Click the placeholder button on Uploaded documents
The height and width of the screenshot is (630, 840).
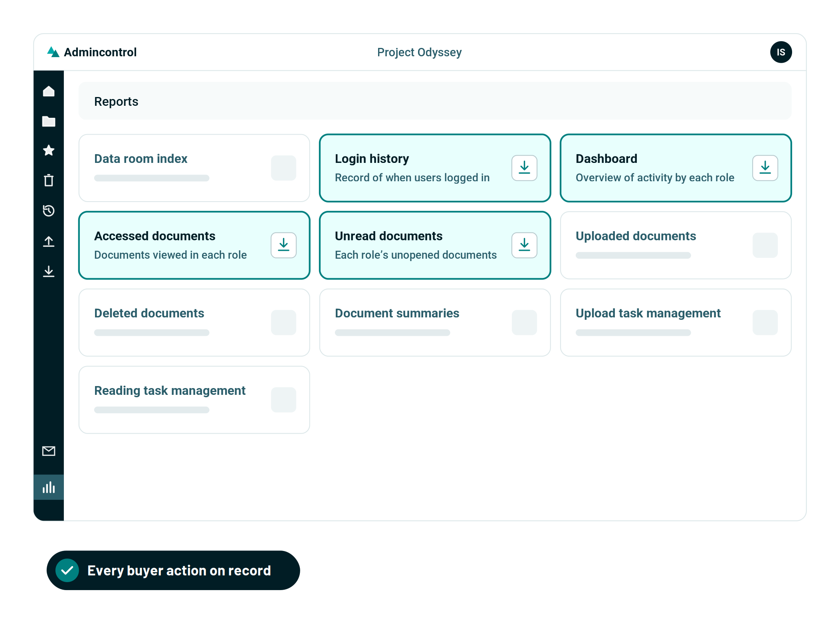(x=765, y=245)
